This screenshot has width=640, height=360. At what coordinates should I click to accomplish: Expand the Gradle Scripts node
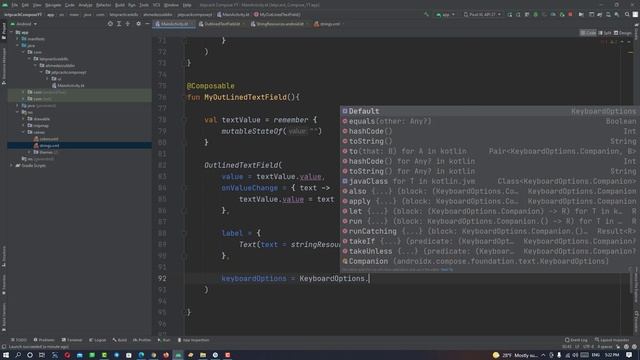tap(11, 166)
